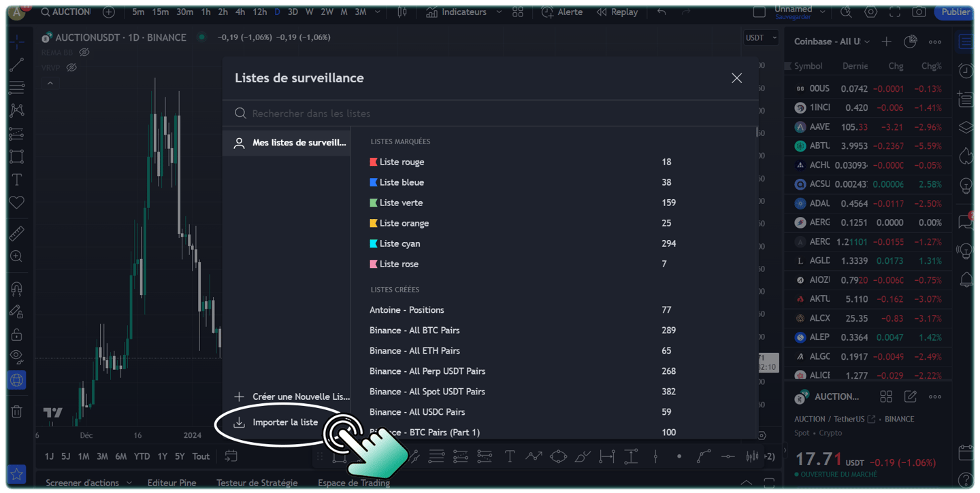Open chart settings gear icon
The height and width of the screenshot is (493, 980).
tap(870, 12)
